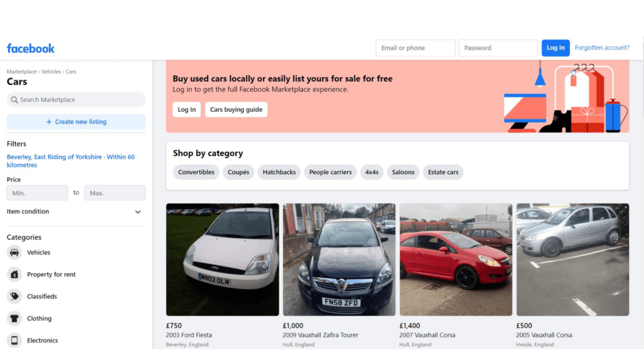Select the Coupés category chip
The height and width of the screenshot is (362, 644).
click(x=238, y=172)
